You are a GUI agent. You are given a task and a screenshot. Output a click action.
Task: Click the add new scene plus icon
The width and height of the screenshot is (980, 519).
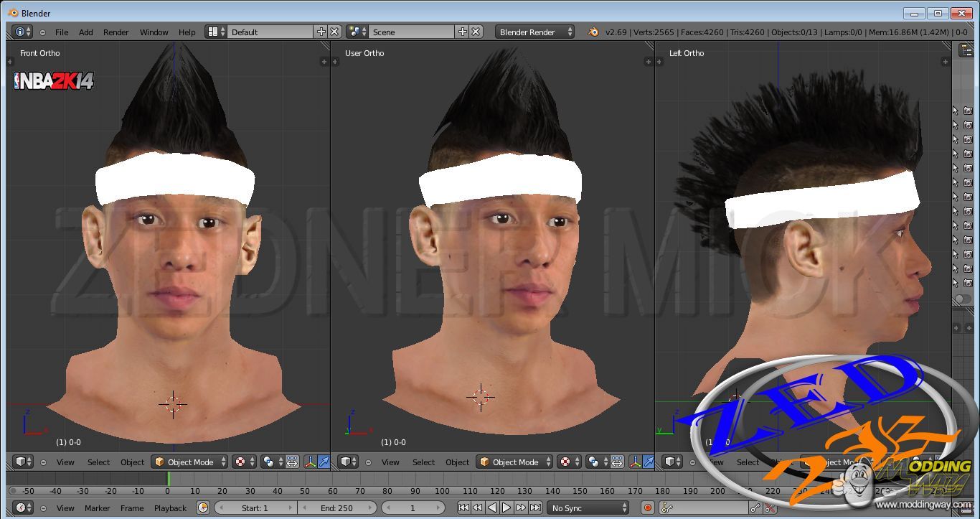pos(463,32)
